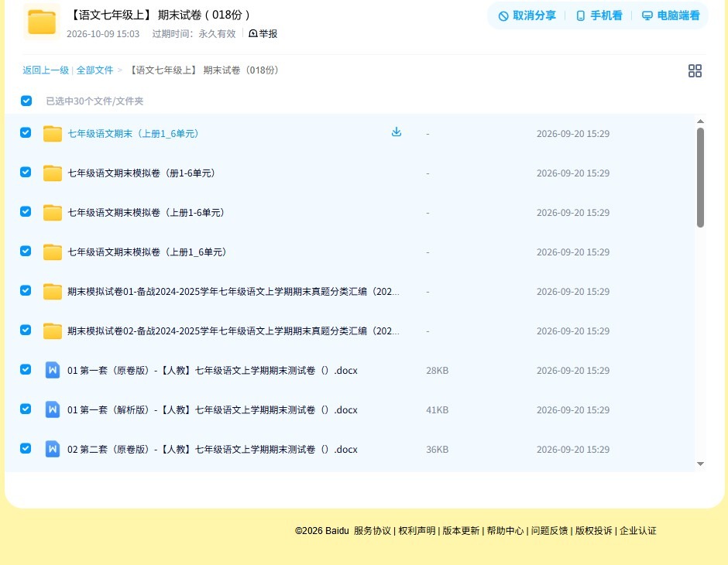Viewport: 728px width, 565px height.
Task: Uncheck 02 第二套（原卷版）docx checkbox
Action: click(x=26, y=448)
